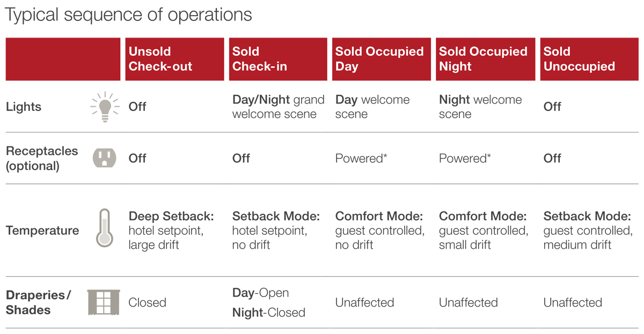Click the light bulb icon
The image size is (644, 334).
[x=105, y=107]
